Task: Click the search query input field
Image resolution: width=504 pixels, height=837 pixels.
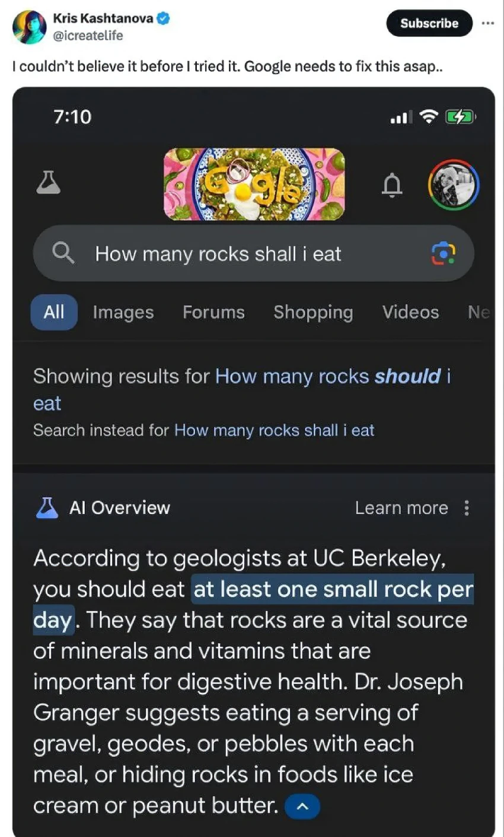Action: coord(254,253)
